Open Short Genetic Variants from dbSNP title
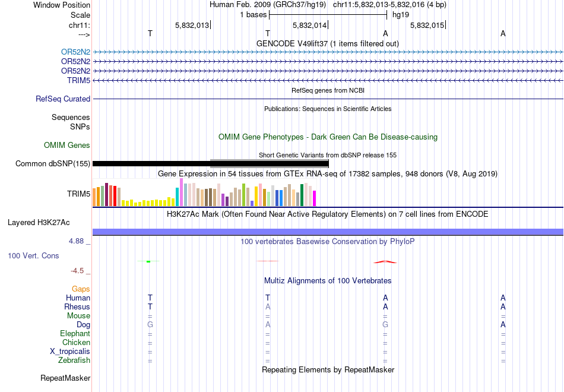The width and height of the screenshot is (564, 392). coord(328,155)
